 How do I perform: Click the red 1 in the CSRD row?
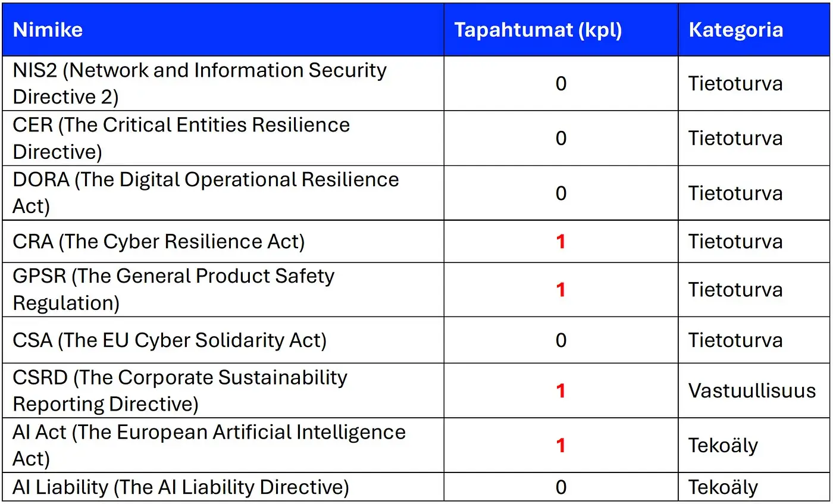560,391
